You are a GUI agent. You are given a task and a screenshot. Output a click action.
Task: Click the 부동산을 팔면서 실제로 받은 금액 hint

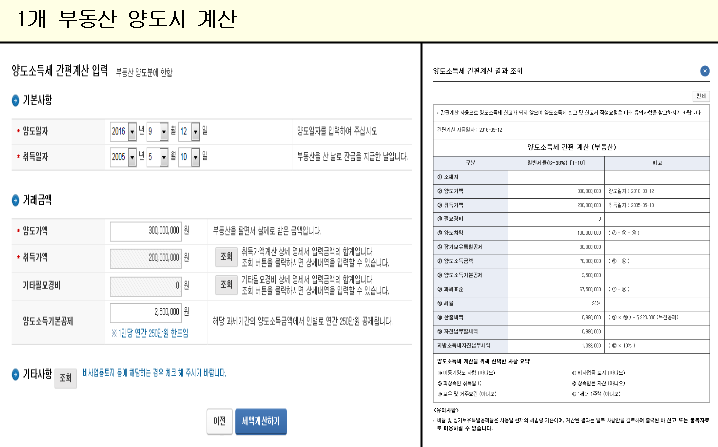[267, 231]
